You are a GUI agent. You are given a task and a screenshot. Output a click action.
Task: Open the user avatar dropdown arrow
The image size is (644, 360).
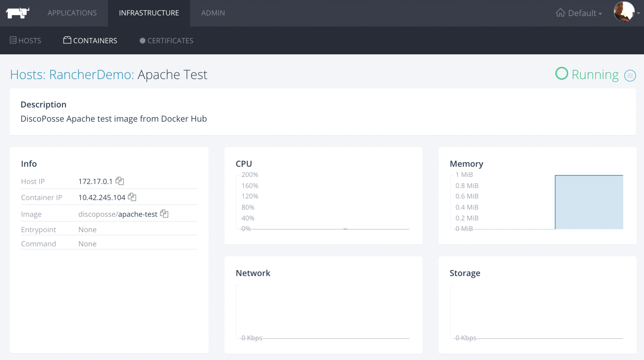click(639, 13)
